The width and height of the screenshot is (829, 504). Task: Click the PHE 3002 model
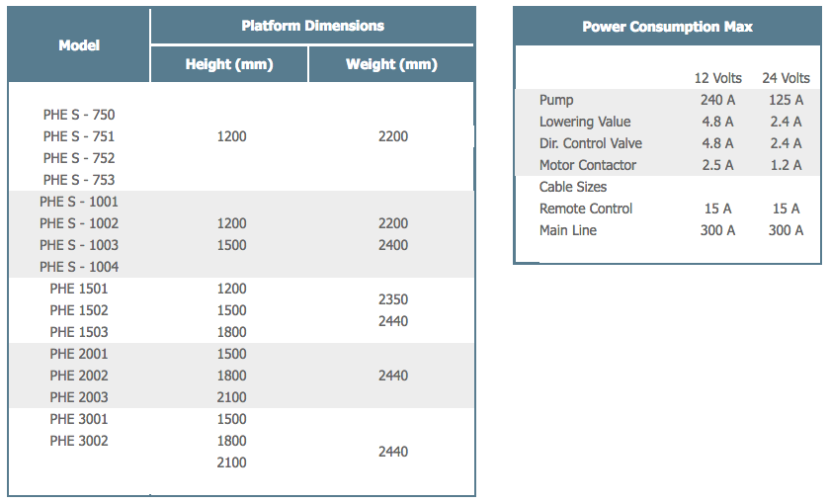click(79, 441)
